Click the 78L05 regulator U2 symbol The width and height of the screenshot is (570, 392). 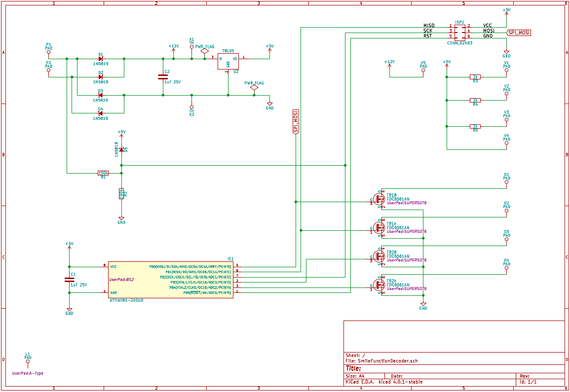228,61
